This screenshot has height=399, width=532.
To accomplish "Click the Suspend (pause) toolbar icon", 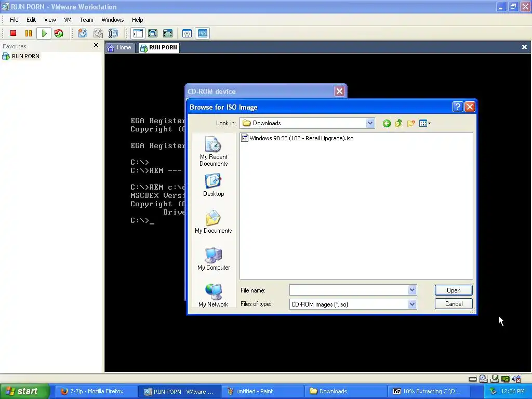I will tap(29, 33).
